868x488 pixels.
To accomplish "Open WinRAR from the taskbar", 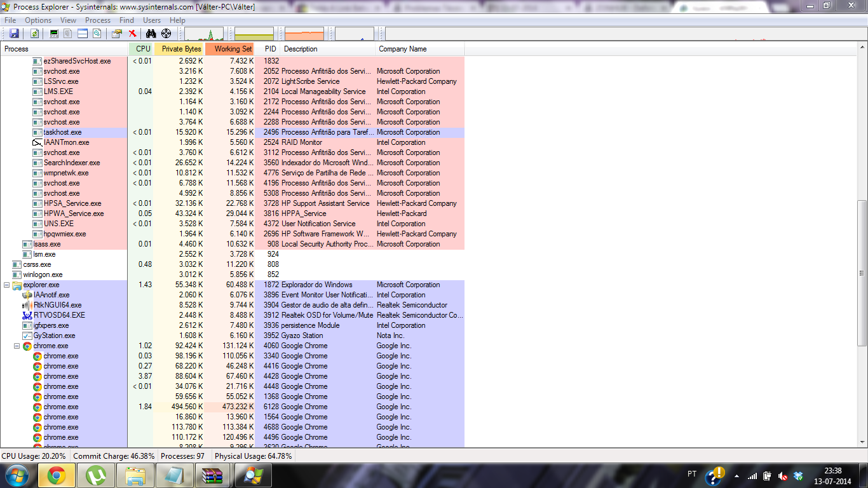I will 214,475.
